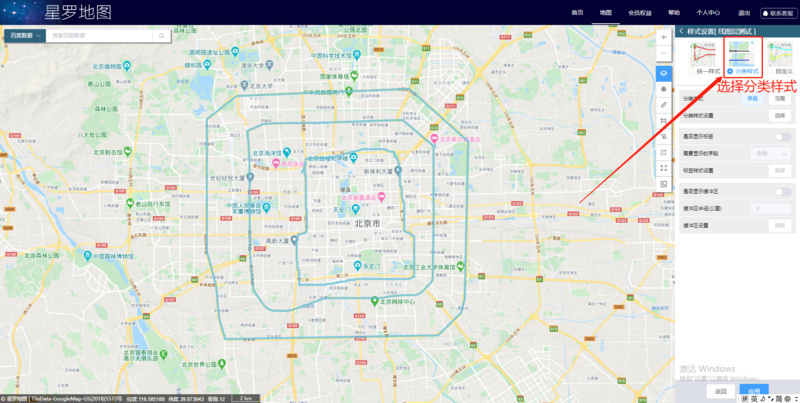Zoom out the map with minus button
The width and height of the screenshot is (800, 403).
pos(663,53)
